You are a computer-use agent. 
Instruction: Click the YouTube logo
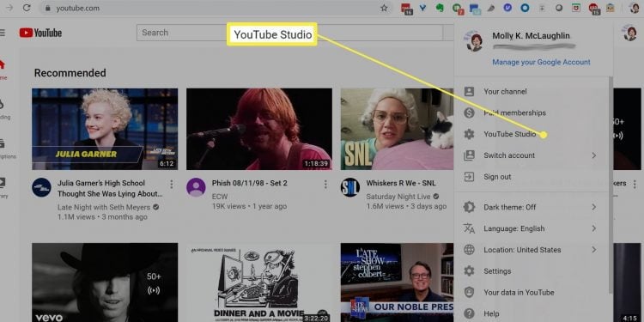[x=40, y=33]
